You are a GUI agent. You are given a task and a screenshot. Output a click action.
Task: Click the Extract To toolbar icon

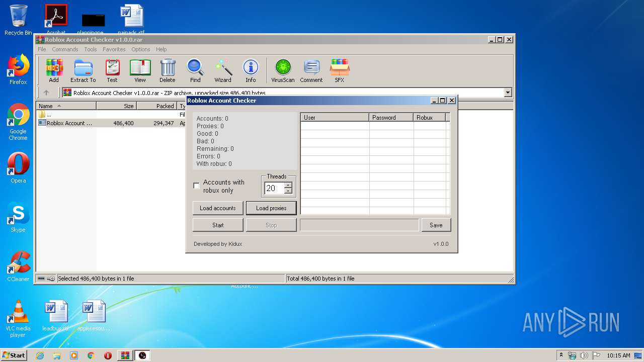[x=83, y=71]
